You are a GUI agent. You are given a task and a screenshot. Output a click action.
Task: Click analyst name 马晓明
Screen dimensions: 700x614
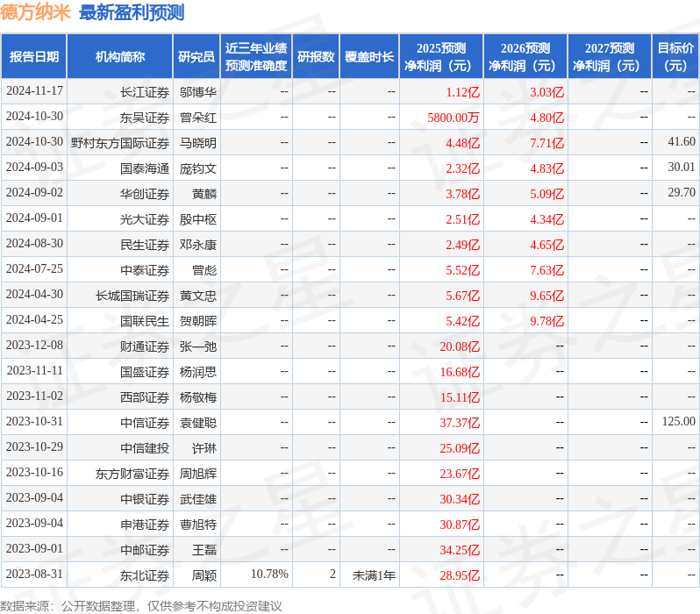(197, 143)
